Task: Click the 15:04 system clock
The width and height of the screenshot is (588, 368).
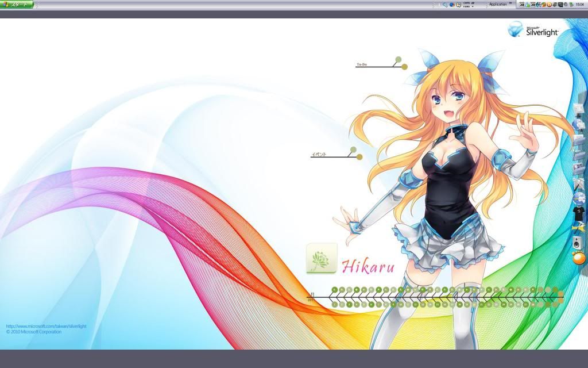Action: [580, 5]
